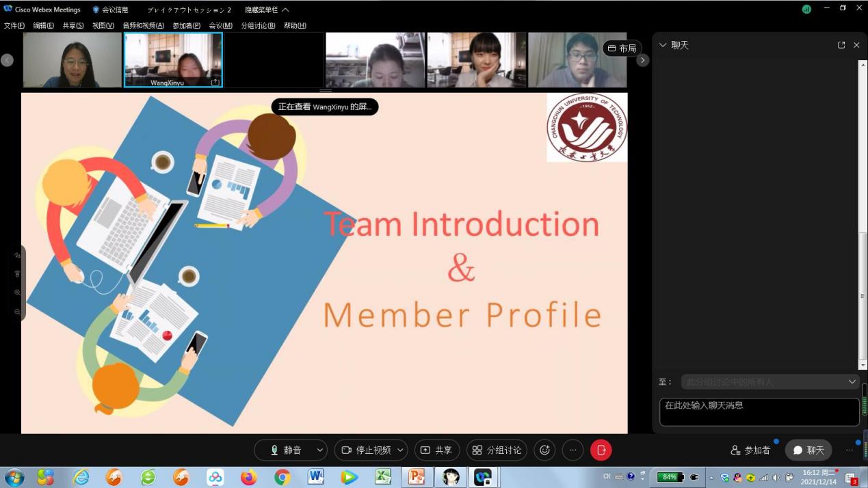This screenshot has height=488, width=868.
Task: Pop out the chat panel
Action: click(841, 45)
